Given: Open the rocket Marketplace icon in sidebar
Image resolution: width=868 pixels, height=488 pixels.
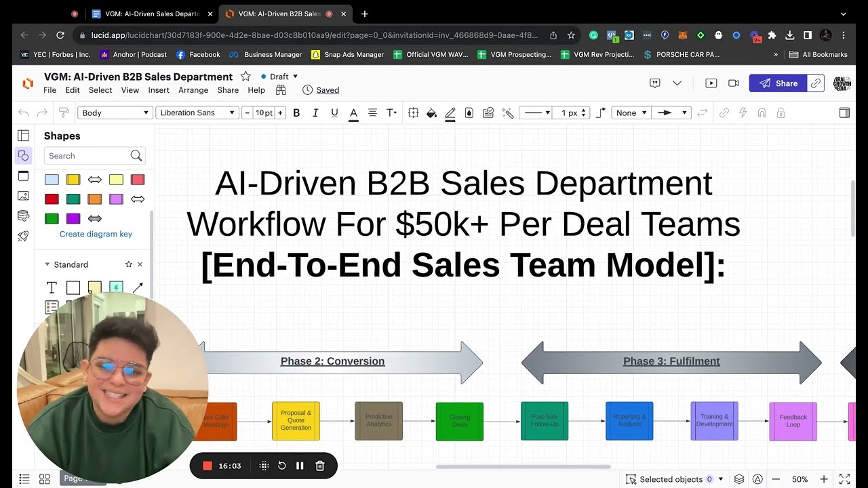Looking at the screenshot, I should tap(24, 237).
